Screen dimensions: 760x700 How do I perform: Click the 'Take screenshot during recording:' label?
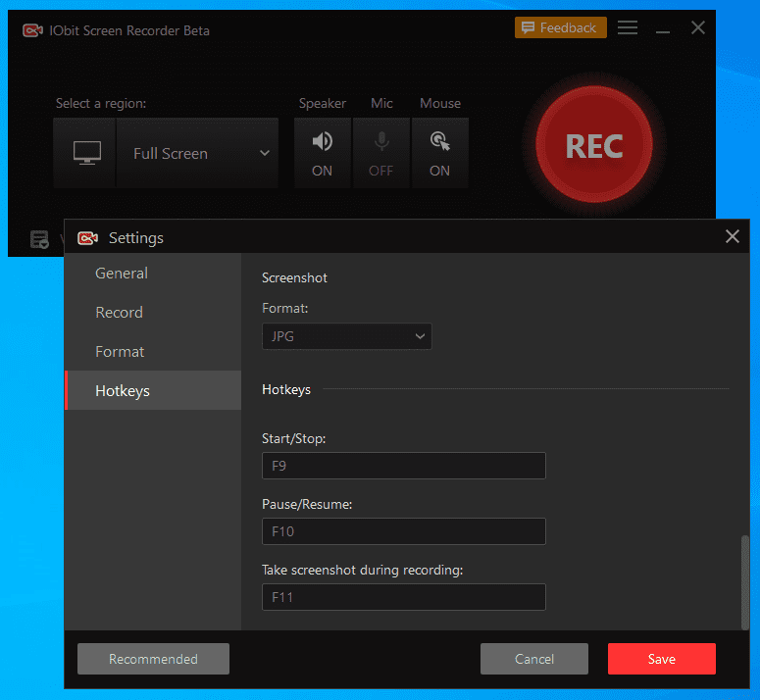[x=363, y=571]
